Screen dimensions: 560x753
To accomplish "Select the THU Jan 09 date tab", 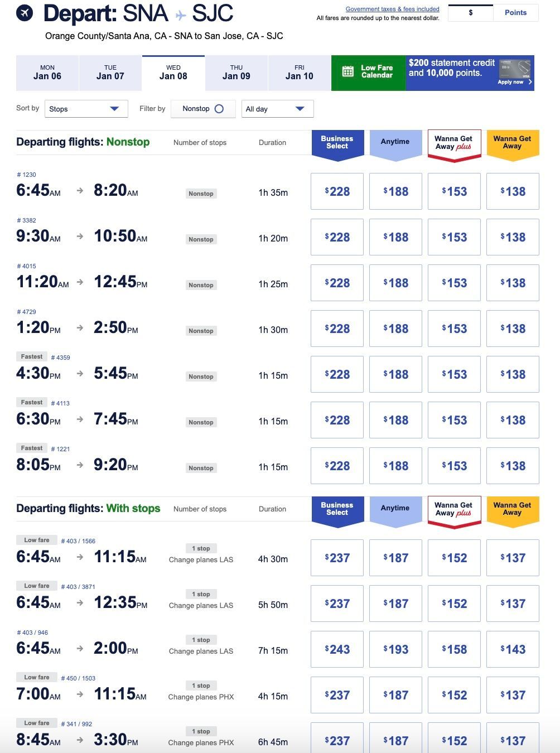I will (x=236, y=73).
